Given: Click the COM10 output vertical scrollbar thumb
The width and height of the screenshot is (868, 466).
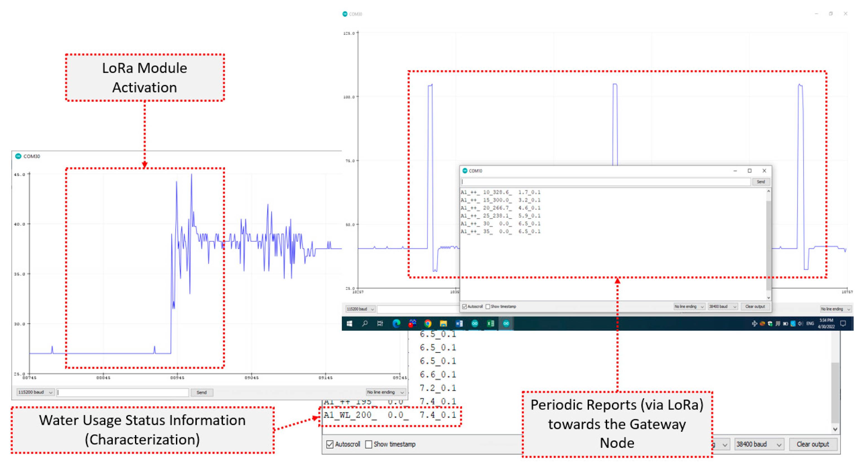Looking at the screenshot, I should (769, 245).
